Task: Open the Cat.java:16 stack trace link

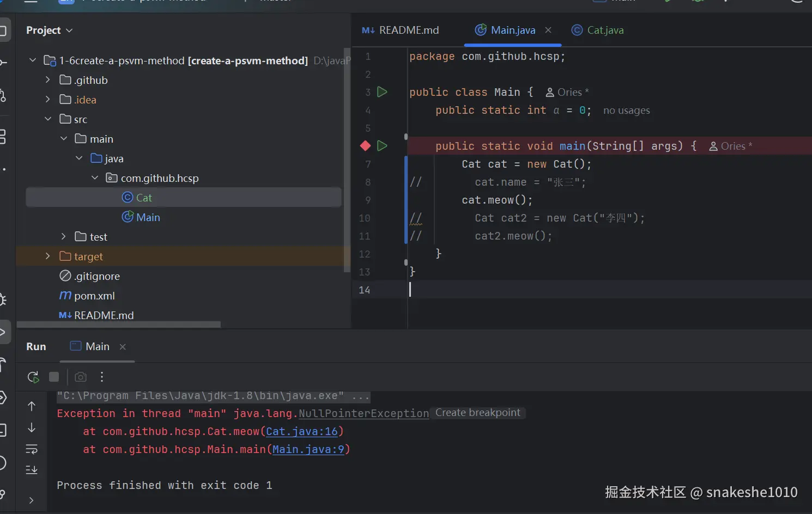Action: [302, 432]
